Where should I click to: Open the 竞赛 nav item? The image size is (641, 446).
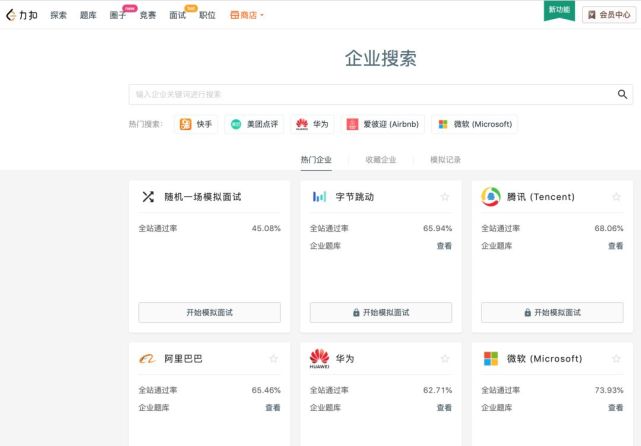click(148, 16)
